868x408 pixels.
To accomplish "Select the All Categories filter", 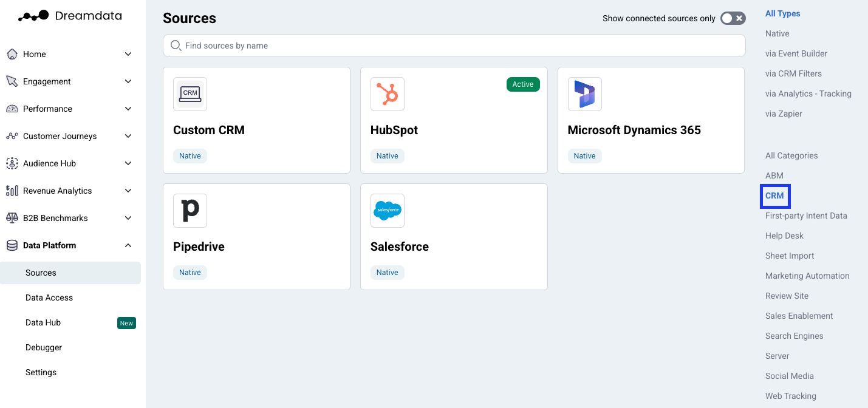I will [791, 155].
